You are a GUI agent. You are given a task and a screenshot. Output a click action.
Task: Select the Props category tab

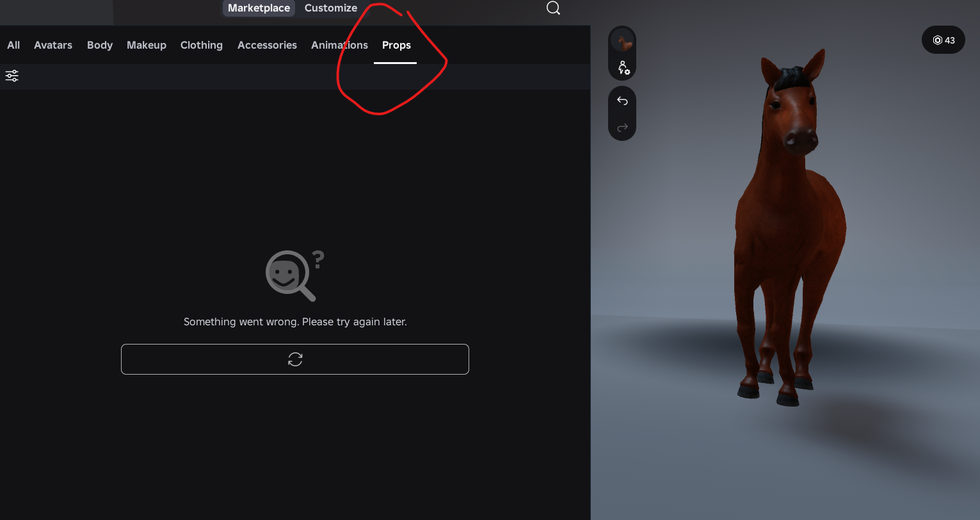pos(396,45)
